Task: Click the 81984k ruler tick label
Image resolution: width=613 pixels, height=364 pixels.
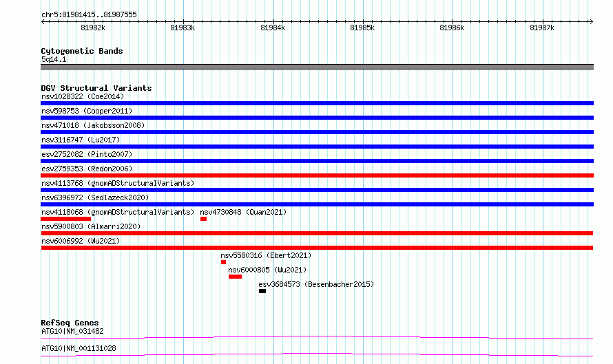Action: 273,28
